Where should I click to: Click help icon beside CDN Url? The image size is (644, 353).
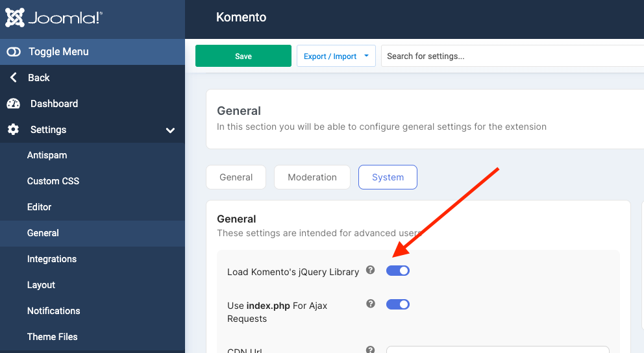click(370, 350)
